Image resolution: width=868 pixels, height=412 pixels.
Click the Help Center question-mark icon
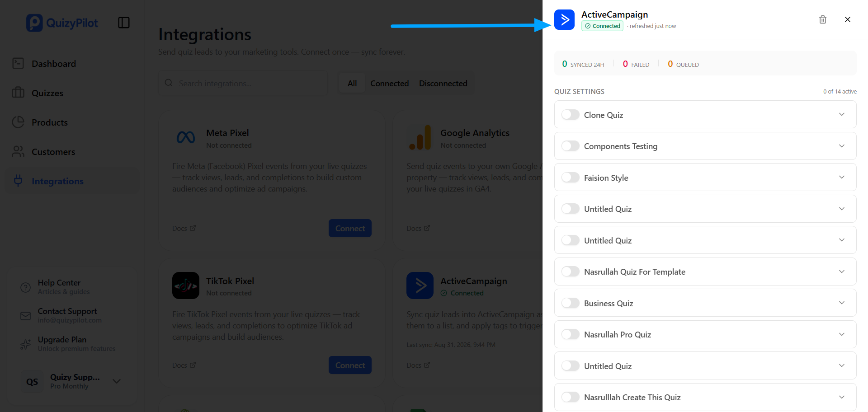pos(26,287)
